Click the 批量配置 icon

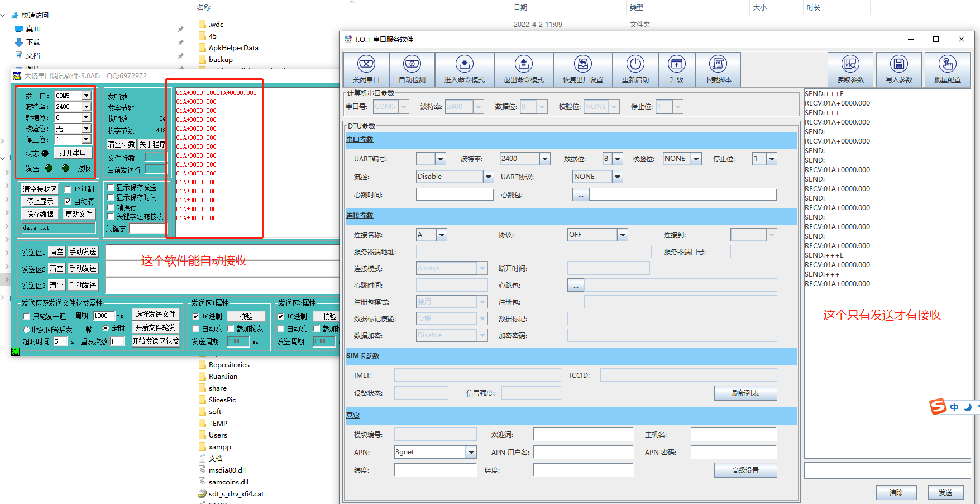947,64
